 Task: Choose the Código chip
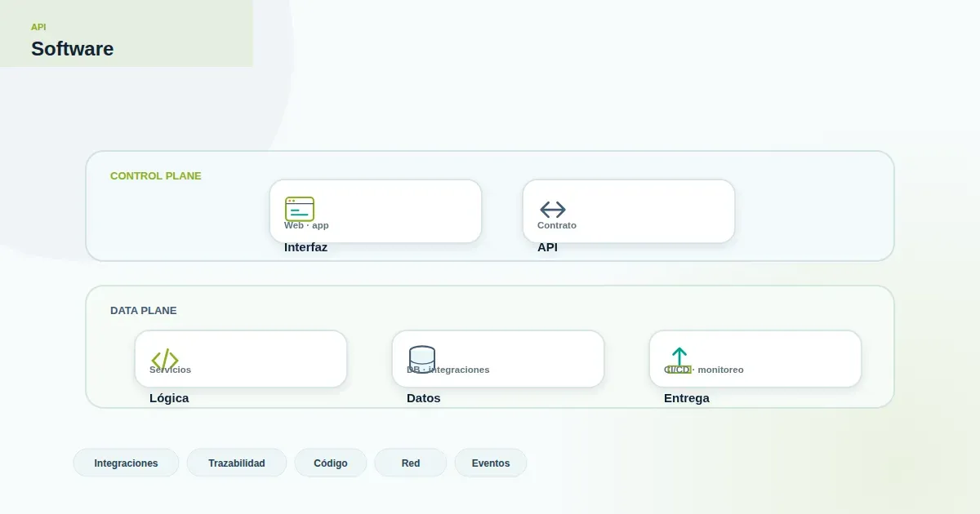(331, 463)
